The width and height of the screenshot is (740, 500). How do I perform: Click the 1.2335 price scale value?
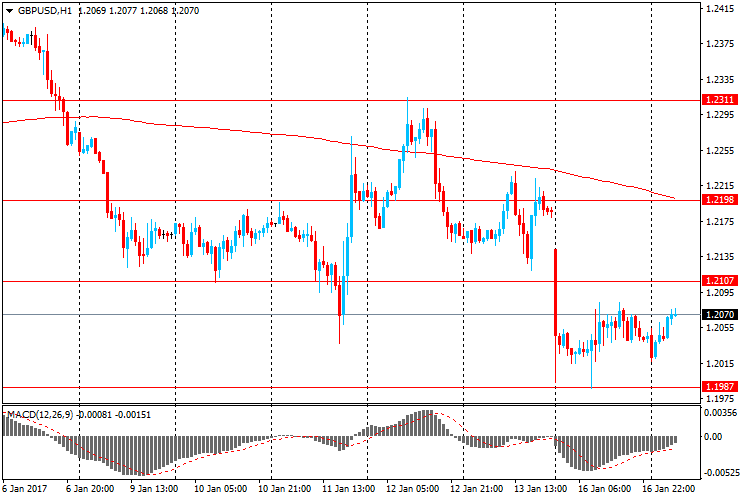click(x=720, y=80)
